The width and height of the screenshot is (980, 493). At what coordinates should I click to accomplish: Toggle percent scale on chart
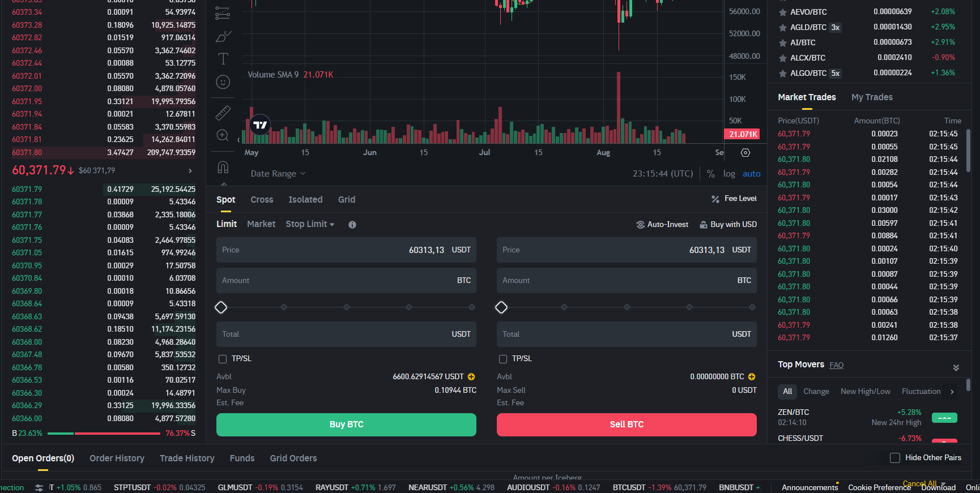coord(711,174)
